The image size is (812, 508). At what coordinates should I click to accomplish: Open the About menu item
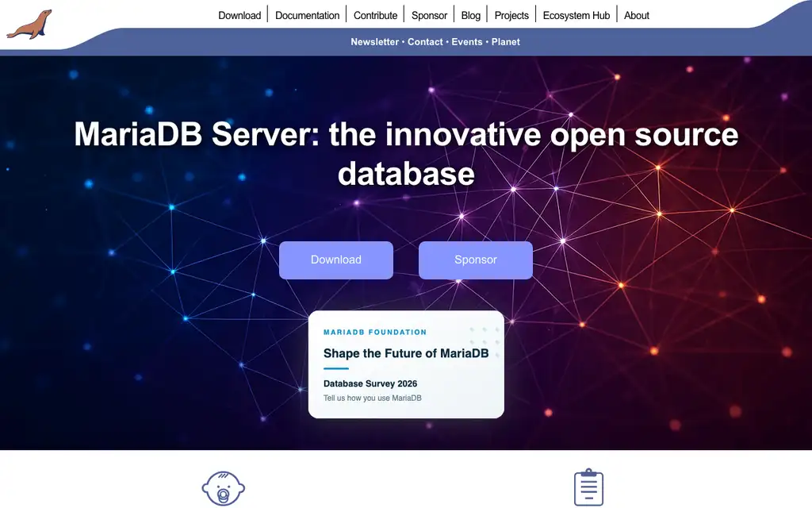point(637,16)
